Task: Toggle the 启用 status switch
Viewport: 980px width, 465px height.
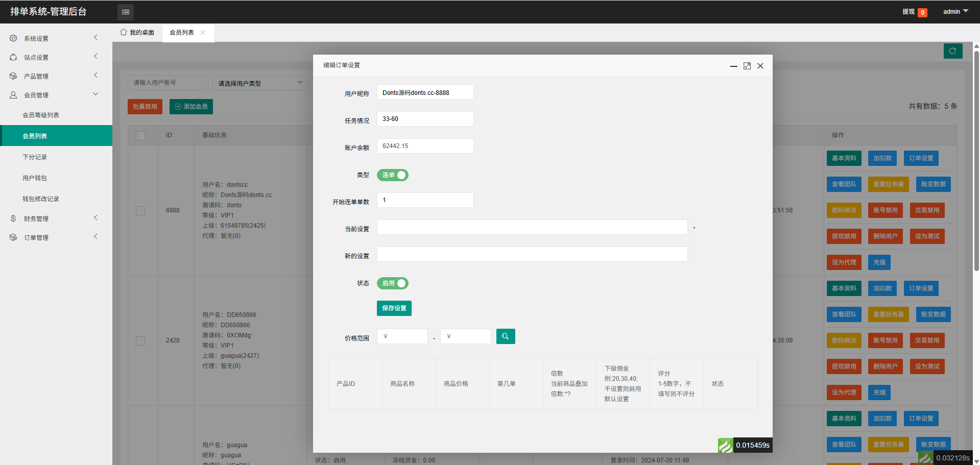Action: coord(392,283)
